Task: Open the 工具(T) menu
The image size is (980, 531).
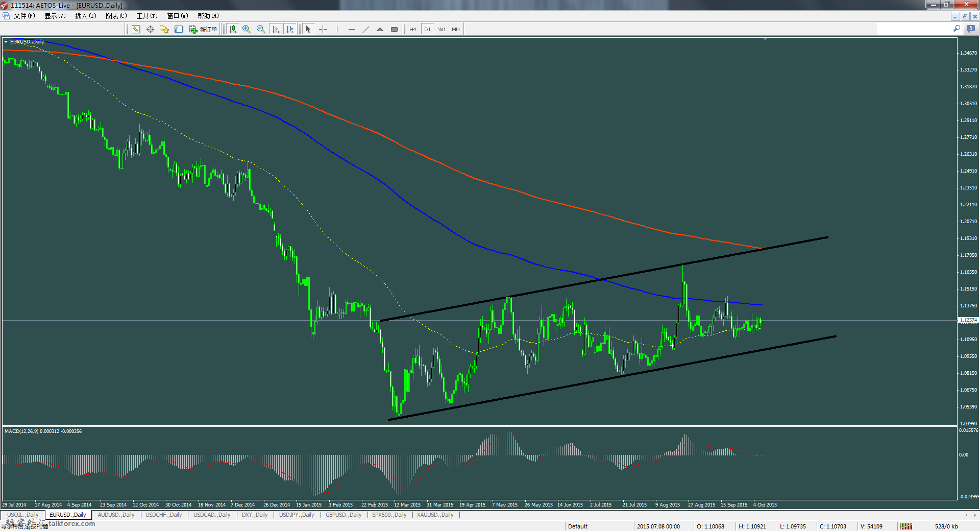Action: (147, 16)
